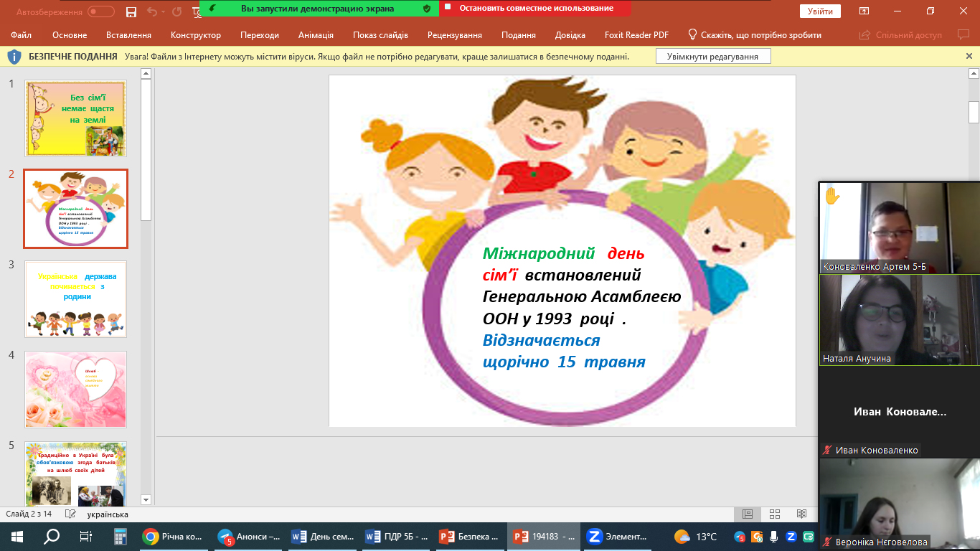This screenshot has width=980, height=551.
Task: Switch to Slide Sorter view icon
Action: (x=775, y=514)
